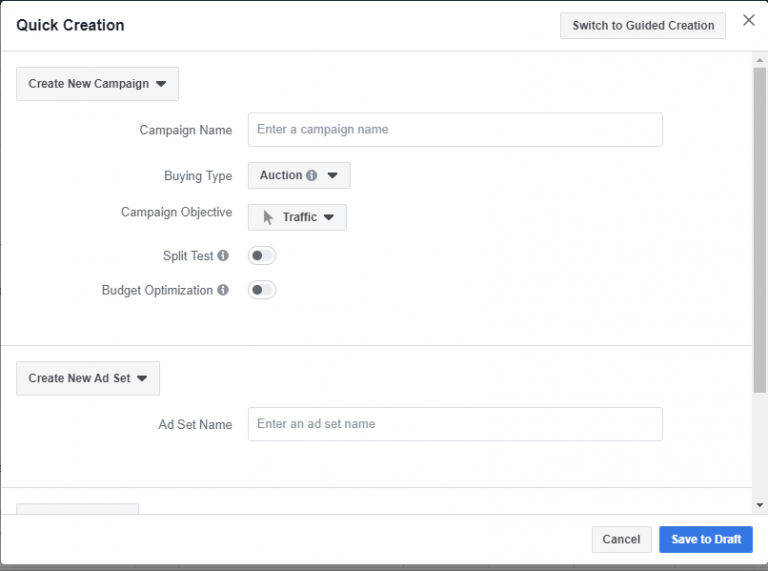Click the Campaign Objective label
768x571 pixels.
click(x=176, y=213)
